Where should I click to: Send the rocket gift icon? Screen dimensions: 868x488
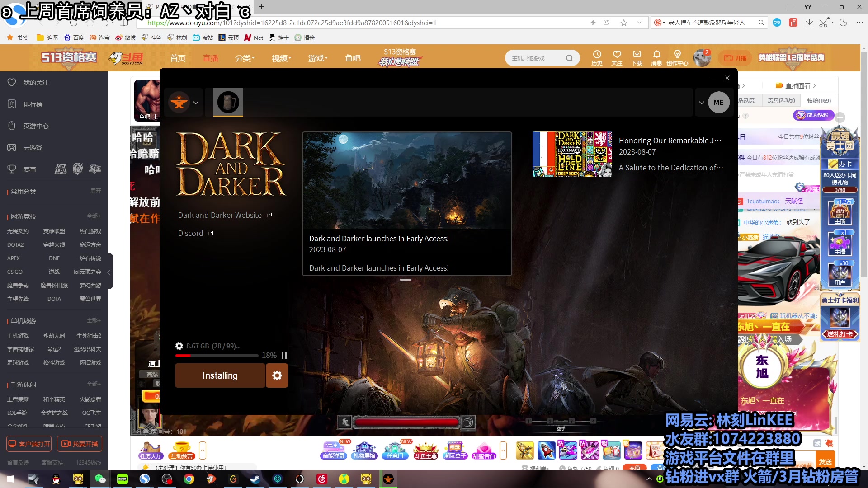(x=546, y=450)
